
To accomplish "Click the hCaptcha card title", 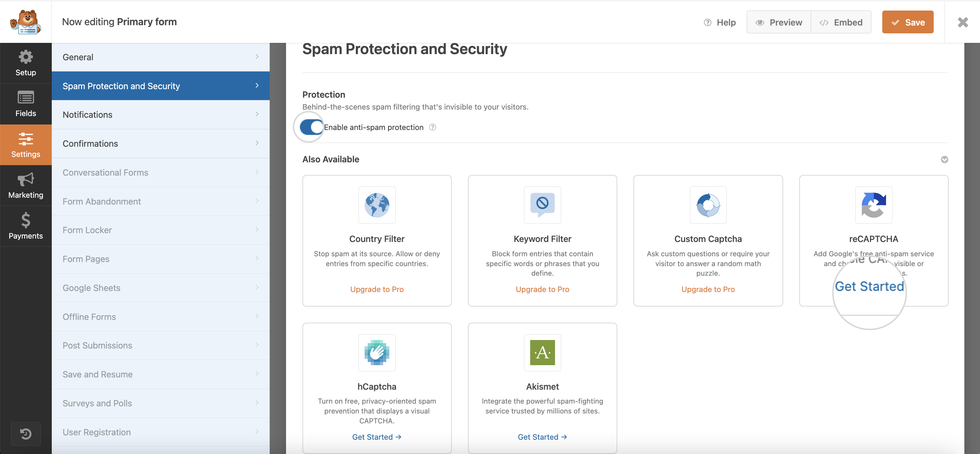I will coord(377,387).
